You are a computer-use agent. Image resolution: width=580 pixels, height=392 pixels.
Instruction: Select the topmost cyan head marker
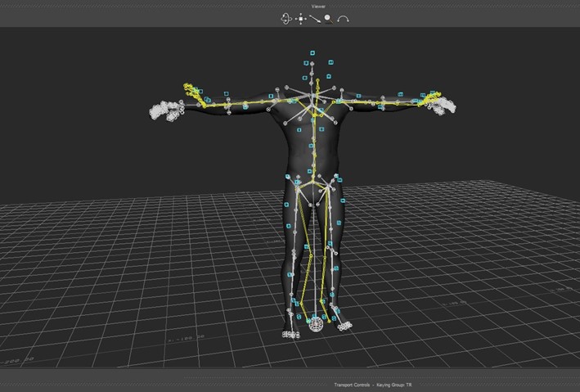tap(312, 53)
